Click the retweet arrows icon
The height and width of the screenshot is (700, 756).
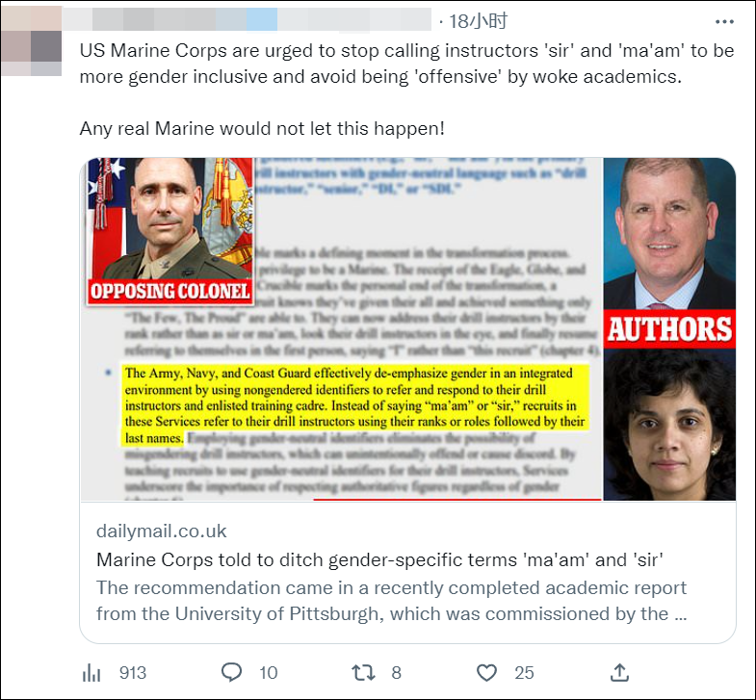[x=363, y=672]
